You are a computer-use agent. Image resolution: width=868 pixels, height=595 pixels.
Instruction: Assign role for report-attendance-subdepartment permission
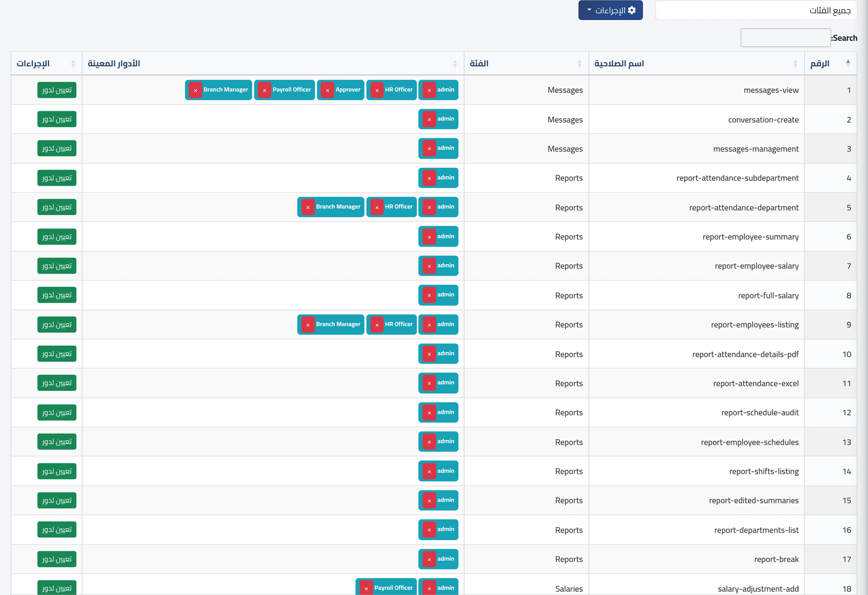[57, 178]
